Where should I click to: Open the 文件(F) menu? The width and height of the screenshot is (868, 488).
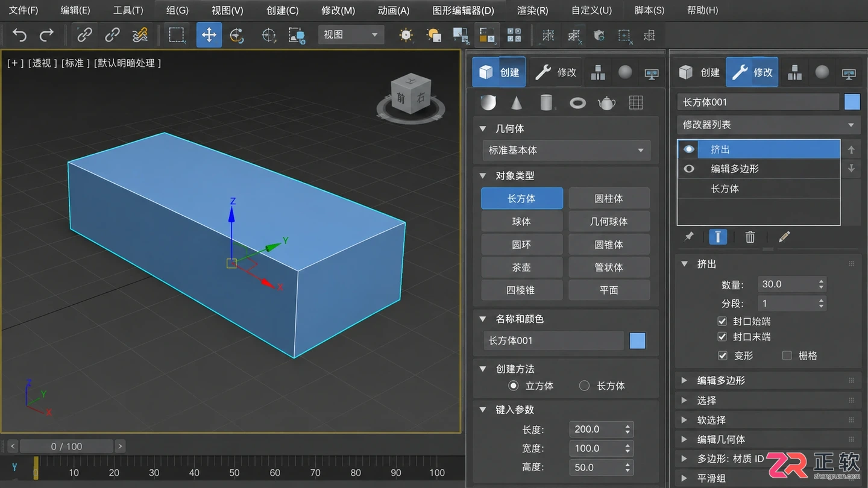point(24,10)
